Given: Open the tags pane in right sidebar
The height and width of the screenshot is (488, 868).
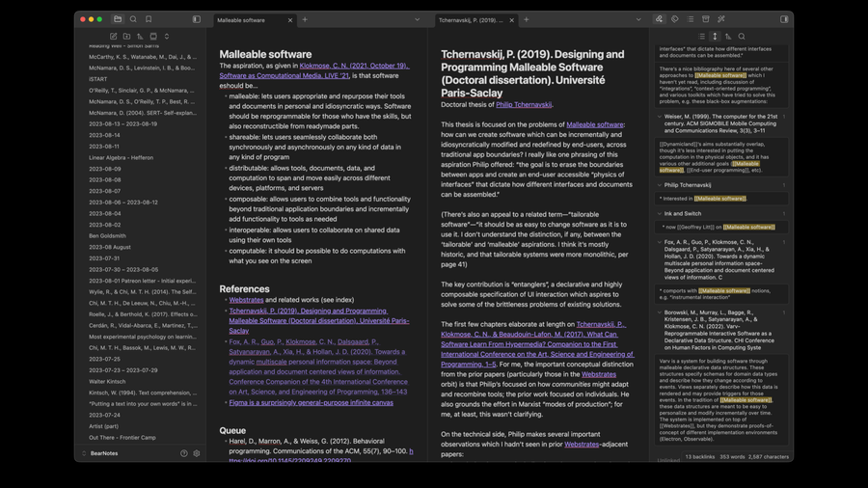Looking at the screenshot, I should tap(674, 19).
